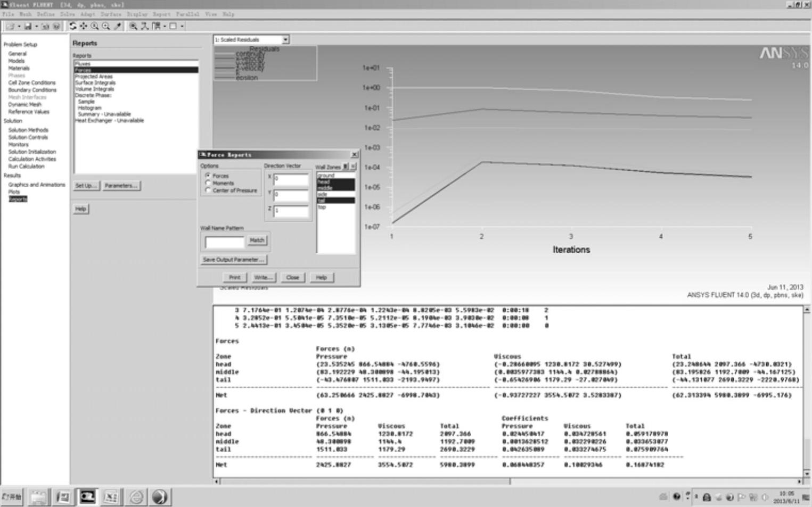
Task: Select the Moments radio option
Action: coord(208,183)
